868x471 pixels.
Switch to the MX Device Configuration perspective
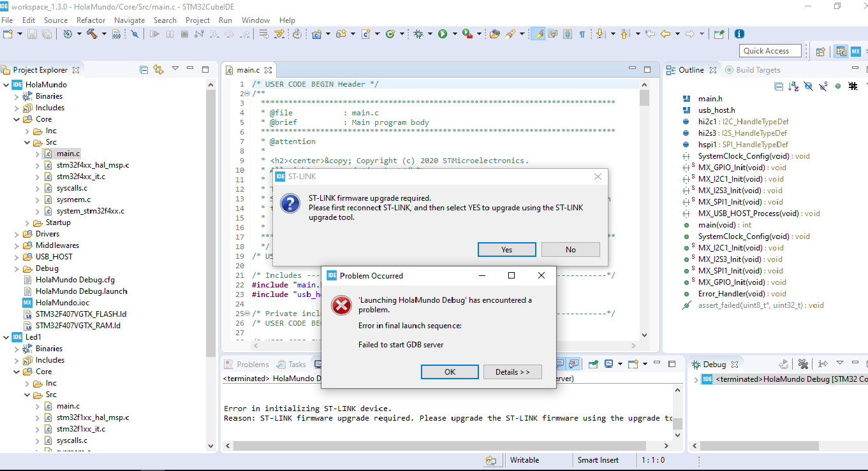tap(856, 52)
